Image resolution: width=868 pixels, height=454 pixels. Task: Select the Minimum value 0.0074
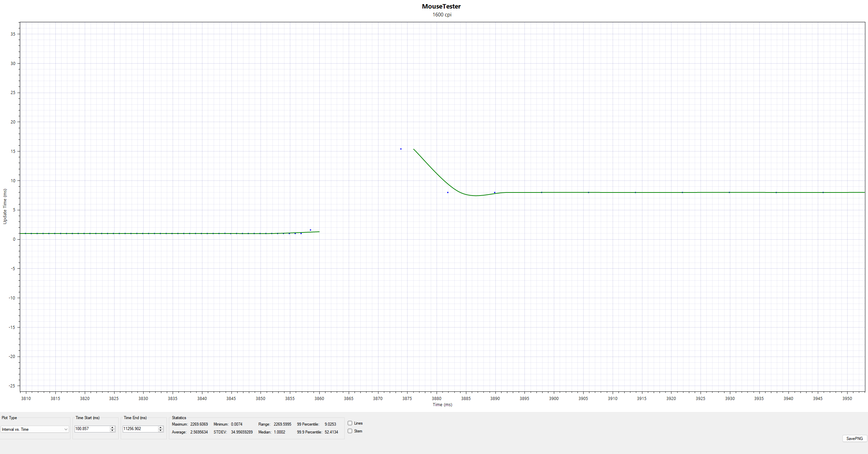coord(237,424)
